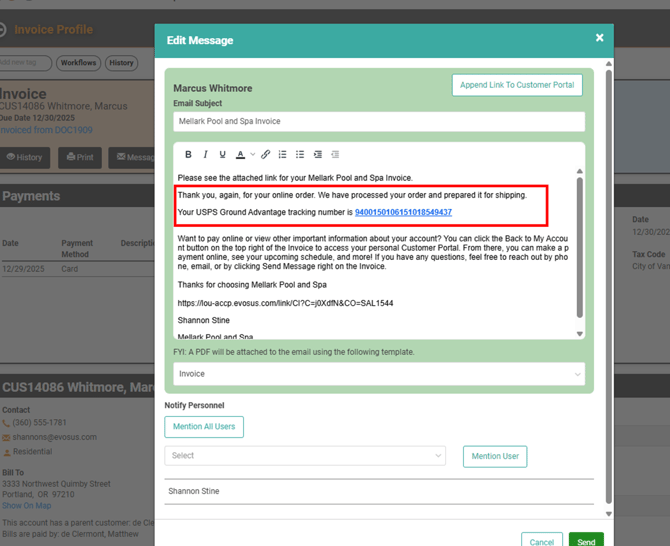The image size is (670, 546).
Task: Decrease indent of the paragraph
Action: (x=335, y=155)
